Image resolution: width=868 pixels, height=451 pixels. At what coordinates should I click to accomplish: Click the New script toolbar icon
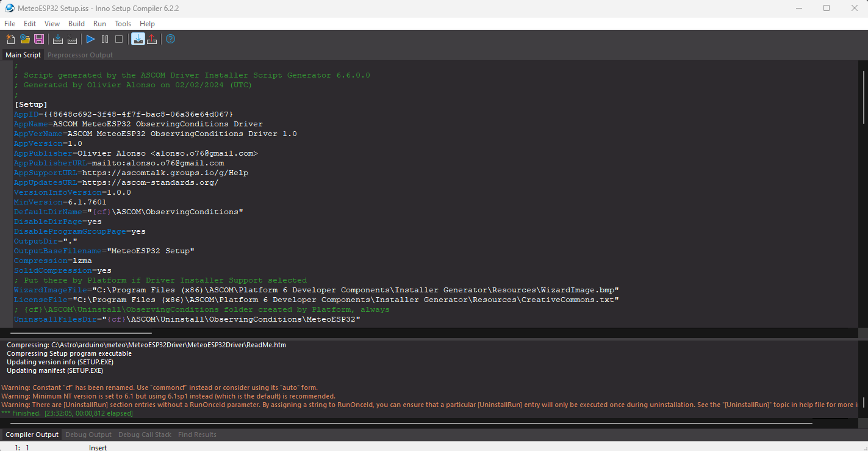click(10, 39)
